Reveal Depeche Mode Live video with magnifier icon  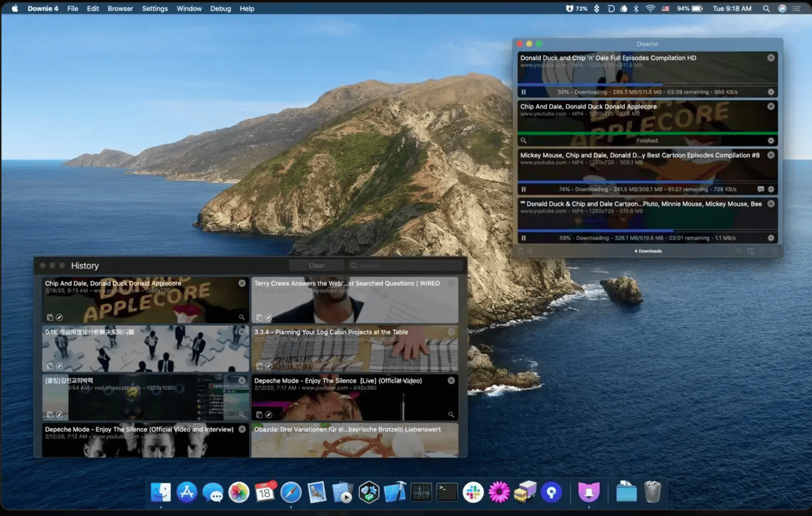451,414
